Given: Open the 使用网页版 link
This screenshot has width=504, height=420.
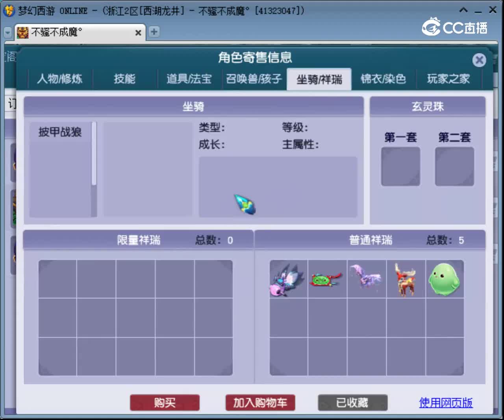Looking at the screenshot, I should tap(446, 403).
